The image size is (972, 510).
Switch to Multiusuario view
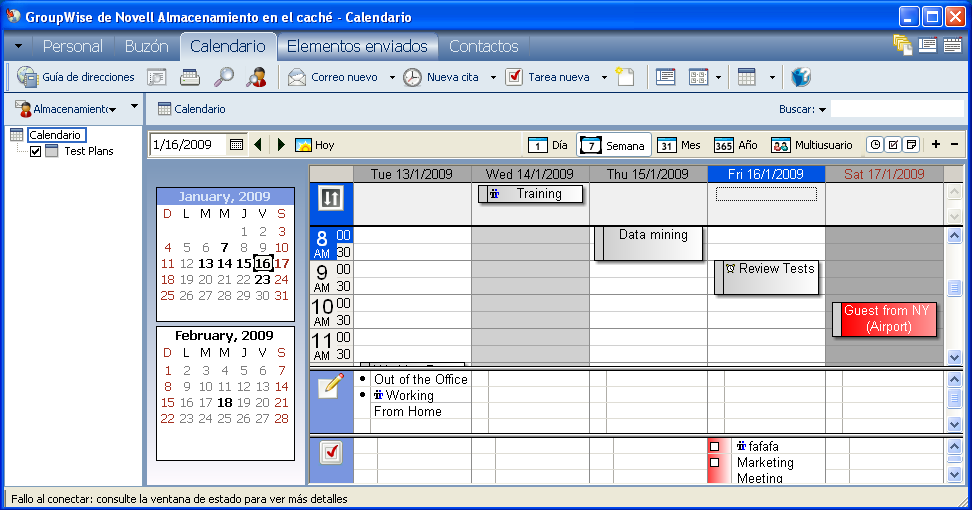pos(812,145)
